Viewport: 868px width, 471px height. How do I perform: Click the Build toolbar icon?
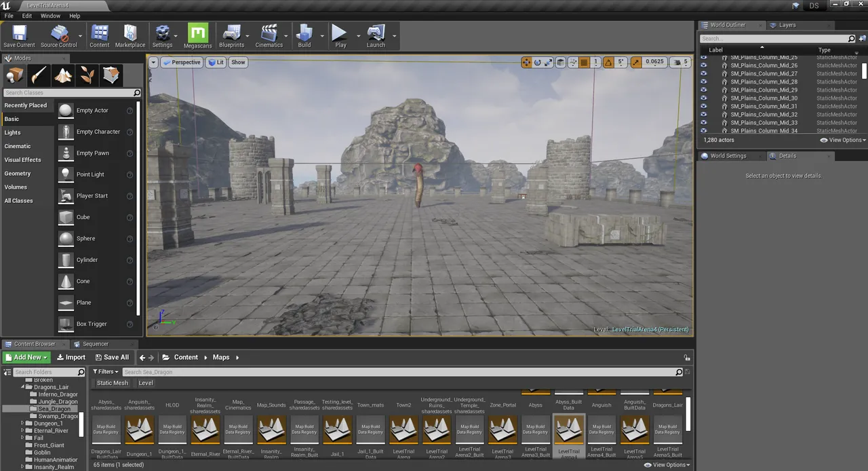point(304,36)
